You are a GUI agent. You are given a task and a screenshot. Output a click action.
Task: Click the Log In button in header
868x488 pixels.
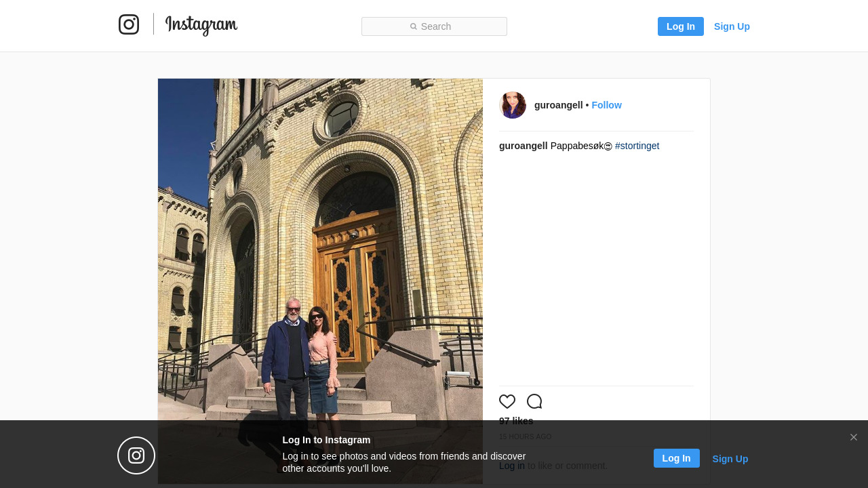point(681,26)
